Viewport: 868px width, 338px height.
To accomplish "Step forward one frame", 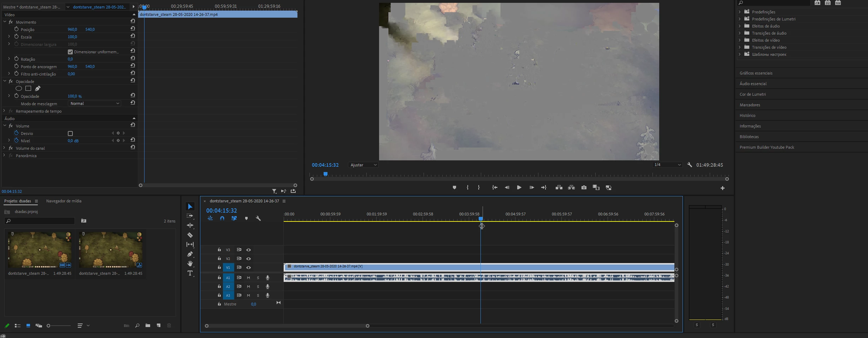I will (x=532, y=188).
